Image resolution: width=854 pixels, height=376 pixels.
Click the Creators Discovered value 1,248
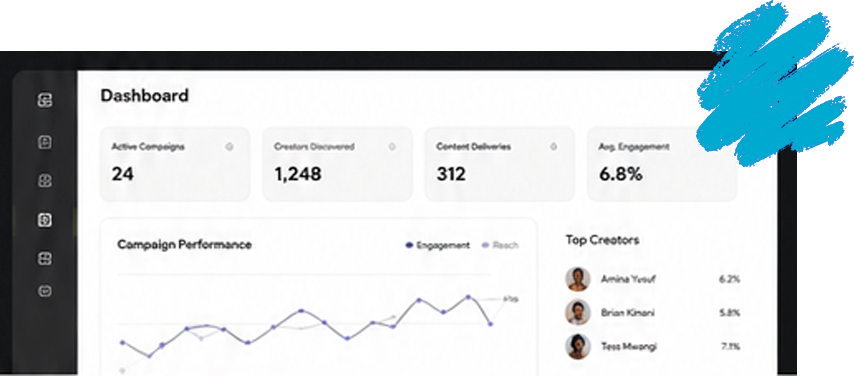pos(297,174)
